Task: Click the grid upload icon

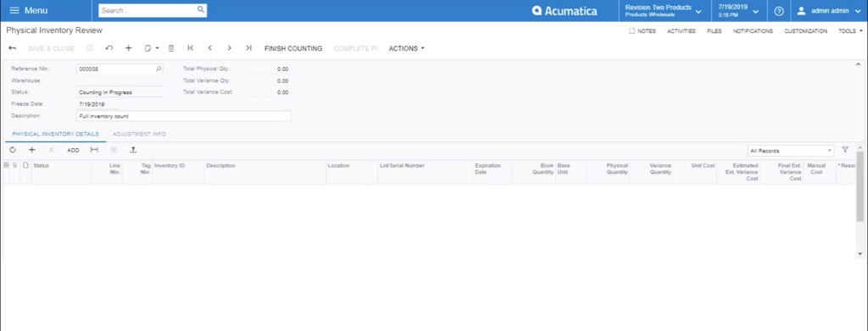Action: (x=133, y=150)
